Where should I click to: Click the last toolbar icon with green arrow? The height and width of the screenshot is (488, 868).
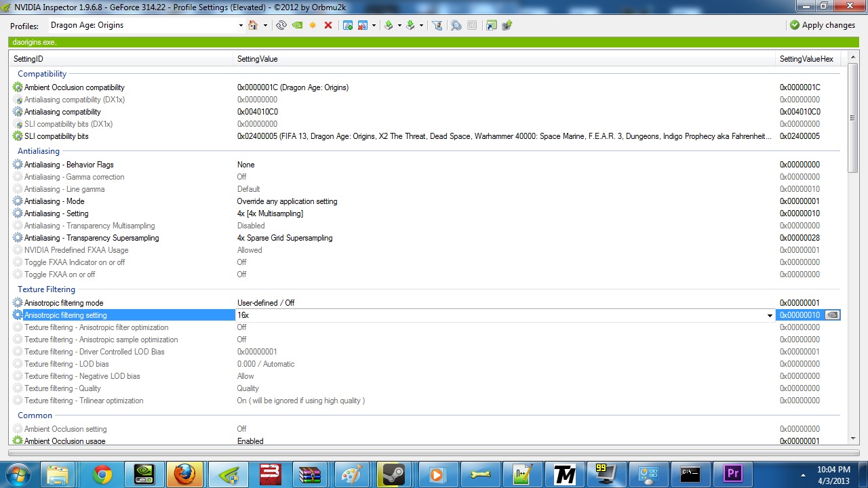[x=507, y=25]
